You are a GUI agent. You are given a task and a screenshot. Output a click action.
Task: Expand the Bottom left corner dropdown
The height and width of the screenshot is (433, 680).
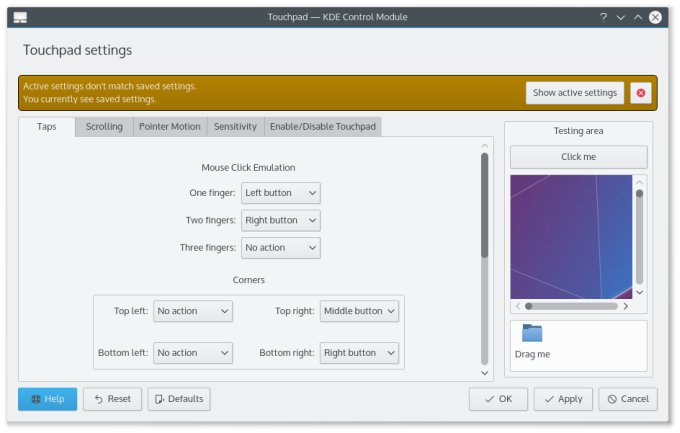pyautogui.click(x=193, y=353)
